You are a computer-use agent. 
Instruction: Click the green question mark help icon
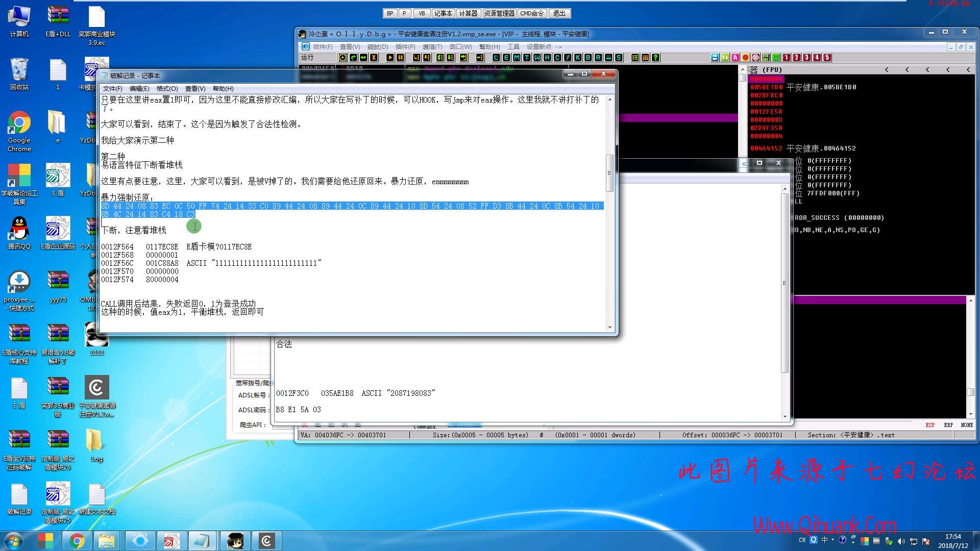pos(655,57)
